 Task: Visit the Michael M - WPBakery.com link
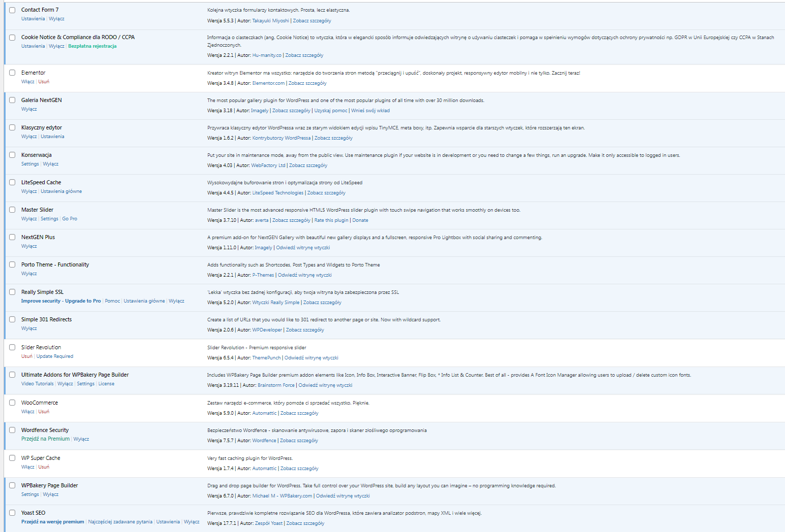click(x=282, y=496)
